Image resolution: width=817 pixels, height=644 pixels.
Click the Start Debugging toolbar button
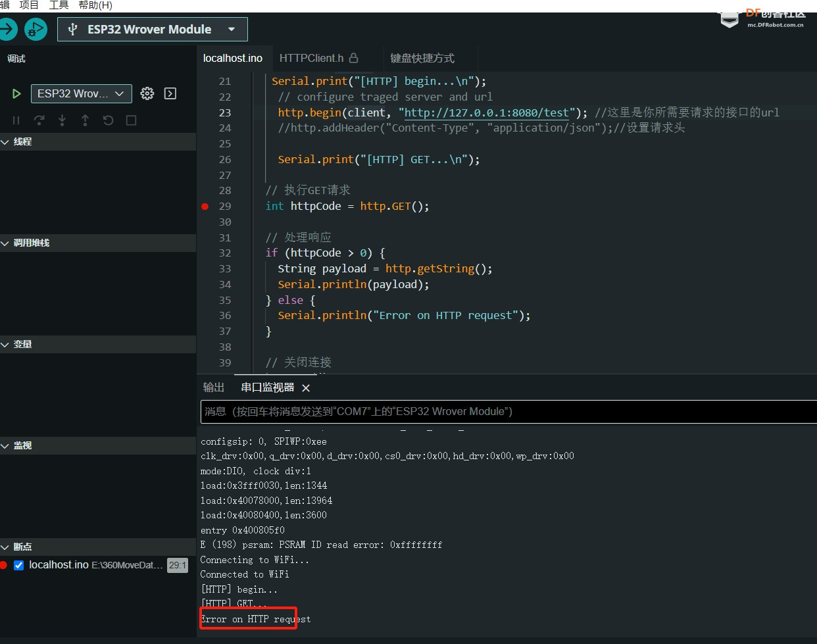[36, 29]
